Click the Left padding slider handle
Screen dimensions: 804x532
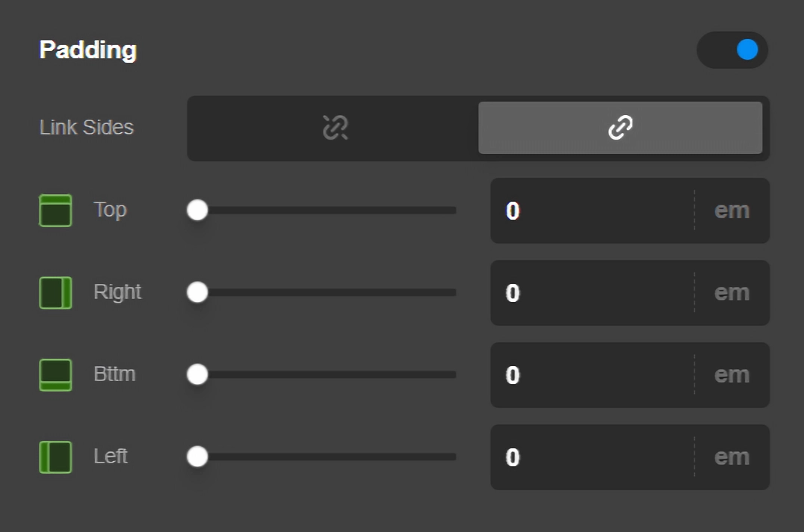(x=197, y=457)
